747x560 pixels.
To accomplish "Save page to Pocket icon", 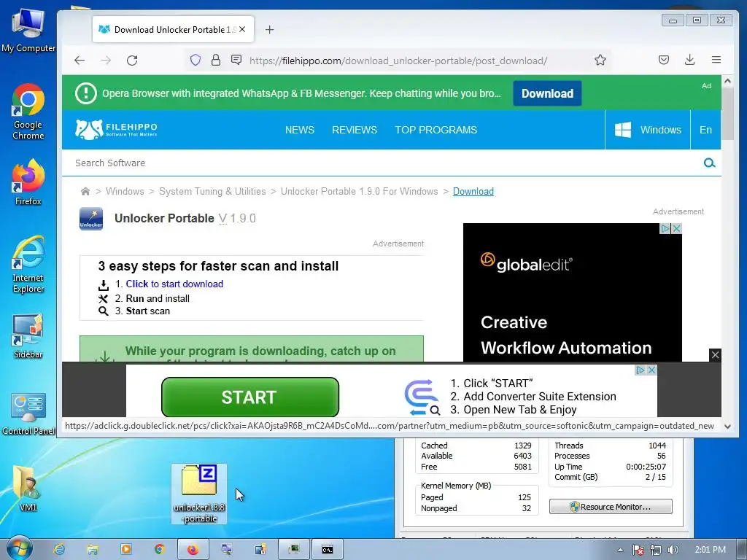I will click(x=664, y=60).
